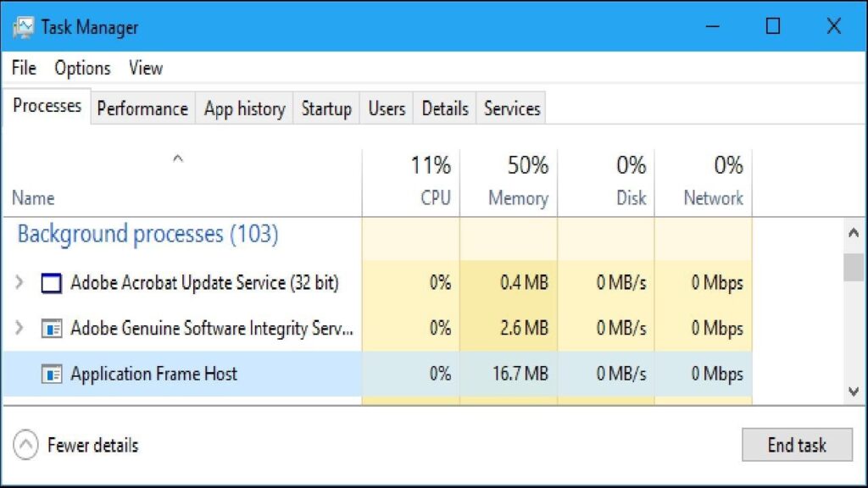
Task: Click the Task Manager icon in title bar
Action: [24, 26]
